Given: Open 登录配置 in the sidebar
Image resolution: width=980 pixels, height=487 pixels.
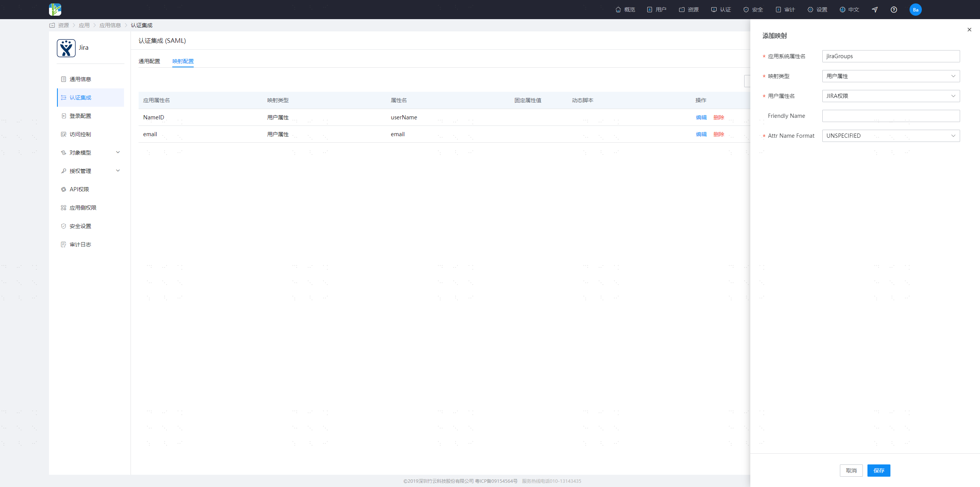Looking at the screenshot, I should click(91, 116).
